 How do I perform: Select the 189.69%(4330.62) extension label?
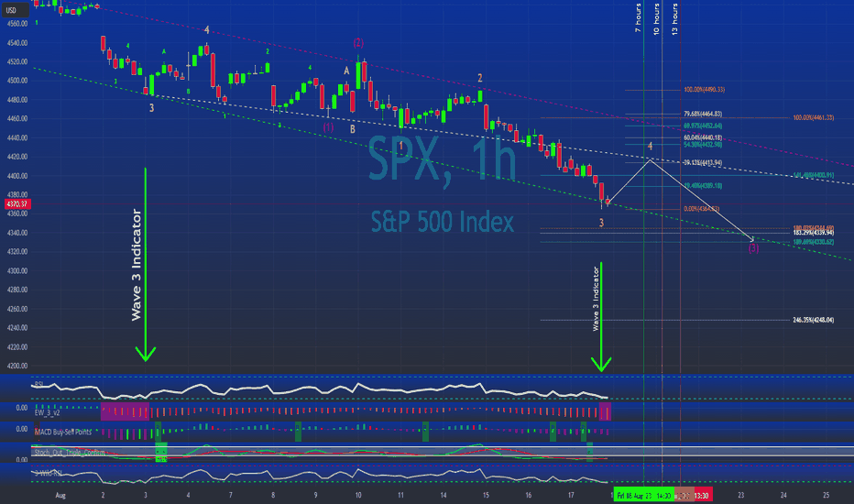tap(813, 242)
